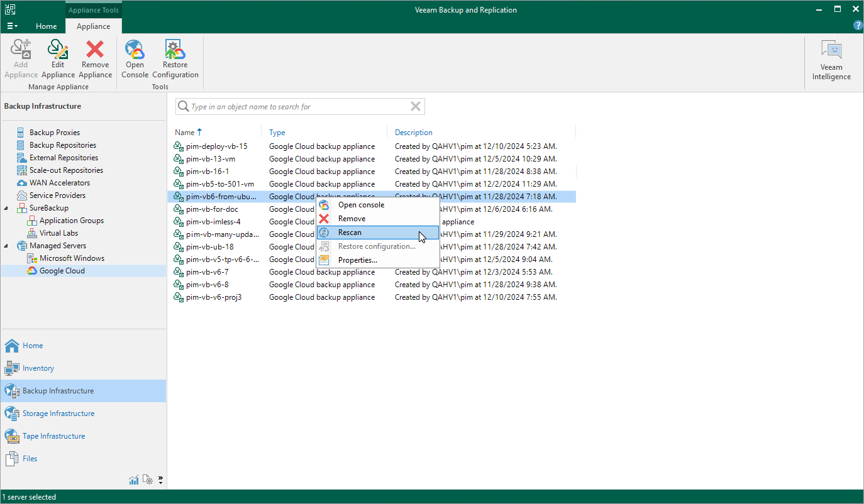The height and width of the screenshot is (504, 864).
Task: Select WAN Accelerators tree node
Action: (60, 183)
